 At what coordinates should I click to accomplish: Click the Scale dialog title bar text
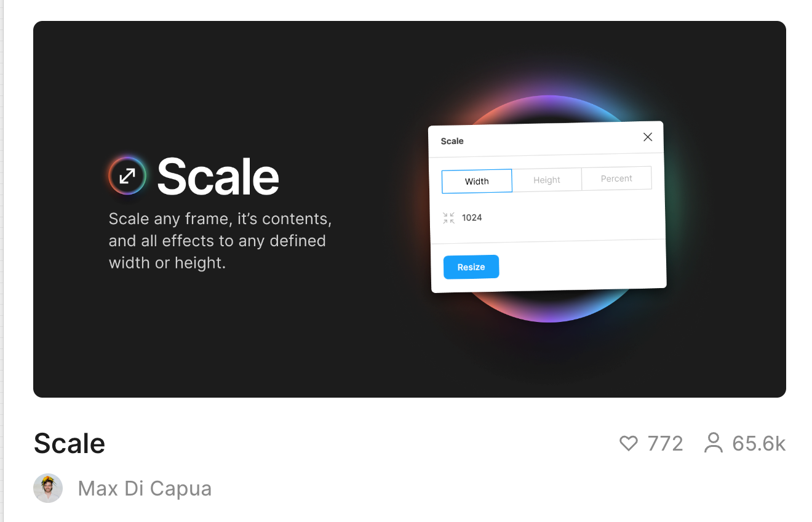pyautogui.click(x=452, y=141)
